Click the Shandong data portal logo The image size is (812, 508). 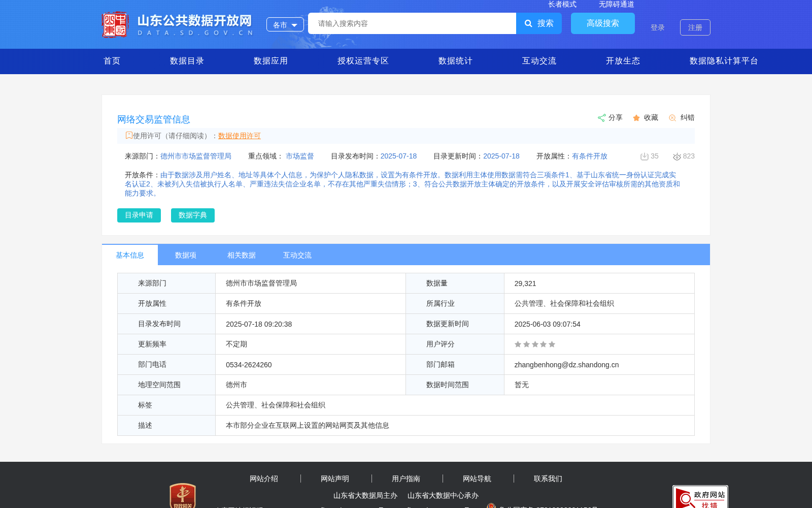(x=177, y=24)
